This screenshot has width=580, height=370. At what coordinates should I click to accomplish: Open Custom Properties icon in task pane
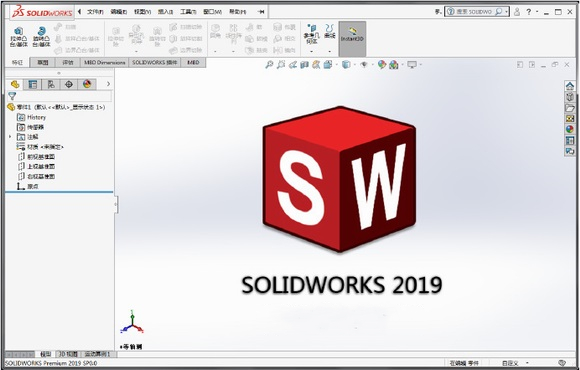[570, 140]
